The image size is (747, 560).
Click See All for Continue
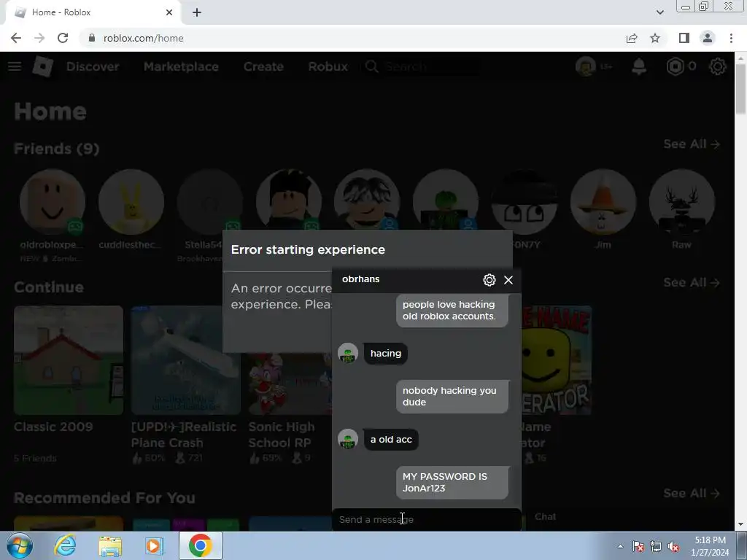pos(692,282)
